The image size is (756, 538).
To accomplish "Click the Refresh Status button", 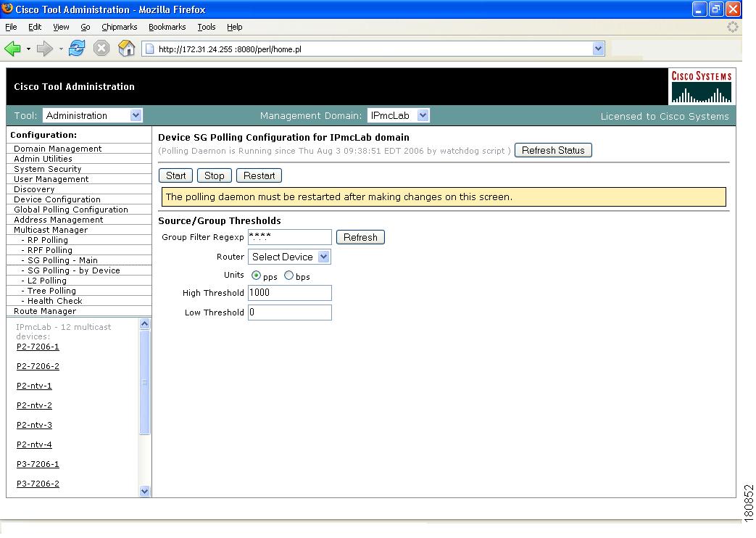I will tap(553, 150).
